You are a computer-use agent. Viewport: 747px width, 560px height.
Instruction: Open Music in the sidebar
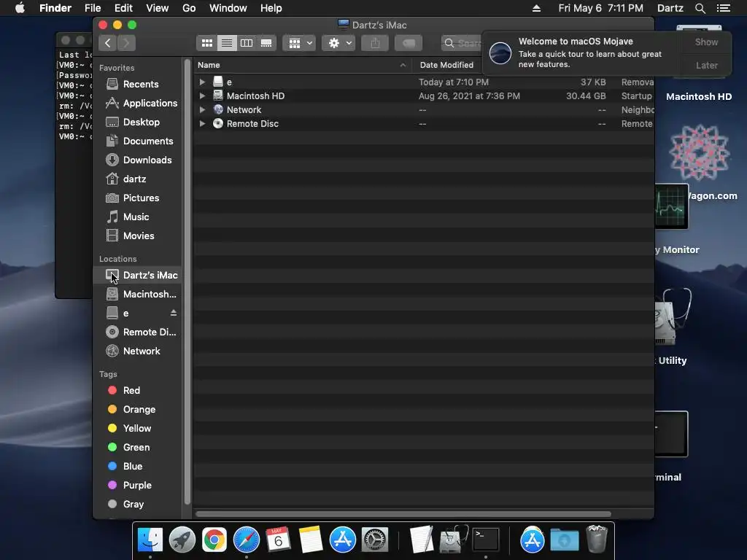(x=138, y=217)
